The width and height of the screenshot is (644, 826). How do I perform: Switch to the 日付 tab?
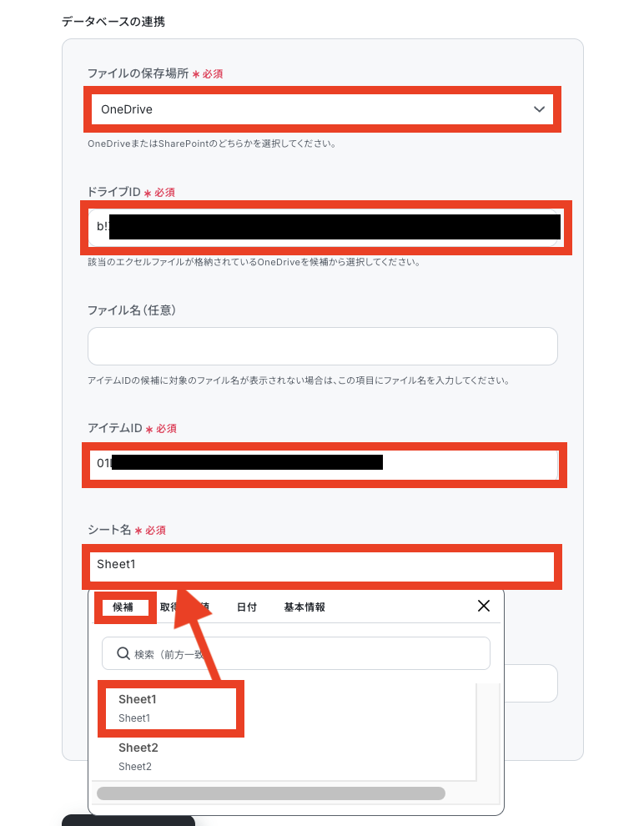point(246,607)
